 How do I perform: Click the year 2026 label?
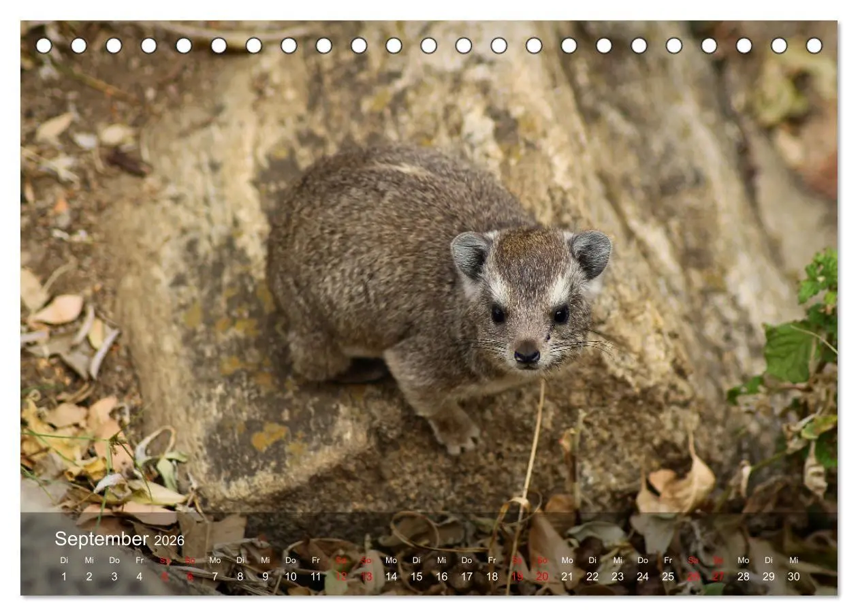(x=169, y=540)
